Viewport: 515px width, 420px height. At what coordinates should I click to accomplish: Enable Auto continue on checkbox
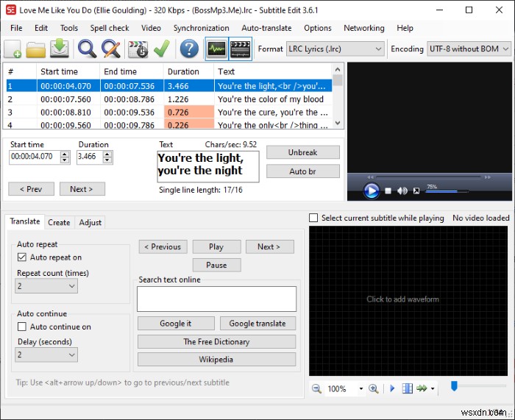coord(21,327)
